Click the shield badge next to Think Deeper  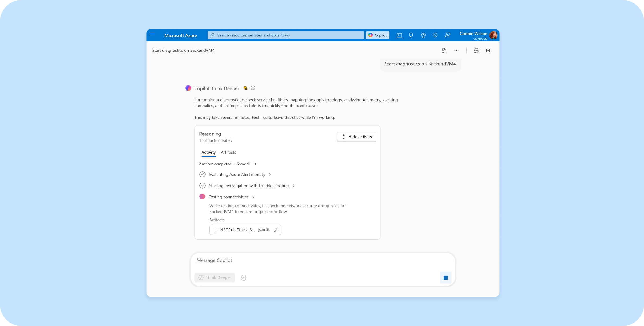point(245,88)
